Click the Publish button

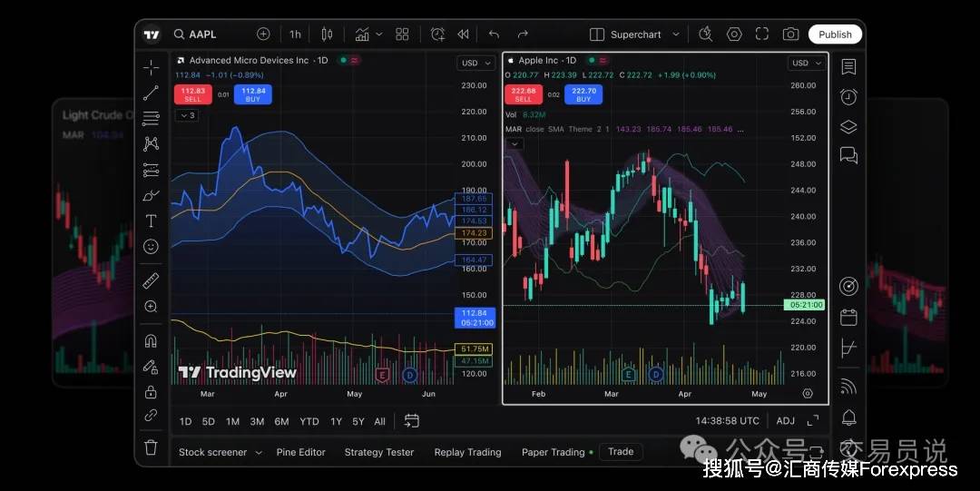pos(835,34)
